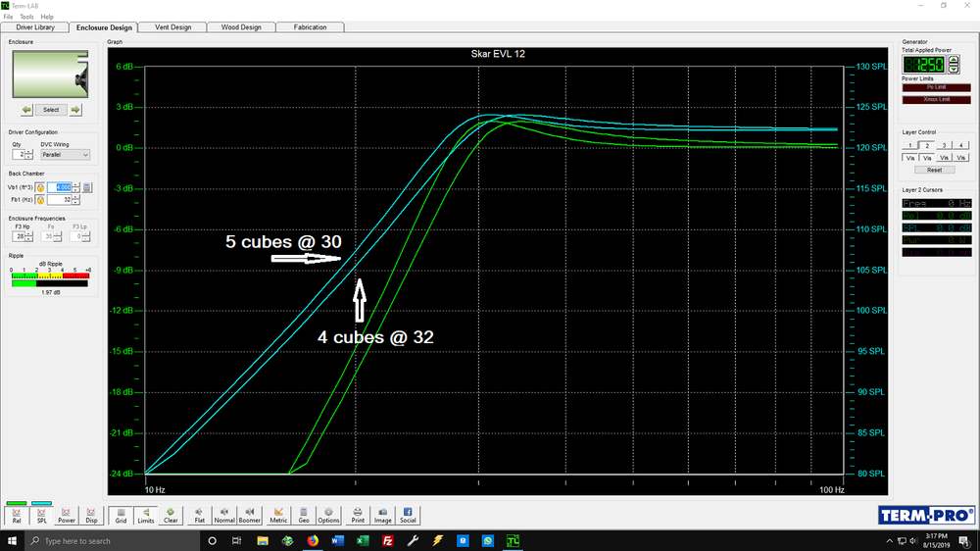
Task: Decrease Total Applied Power
Action: click(x=954, y=69)
